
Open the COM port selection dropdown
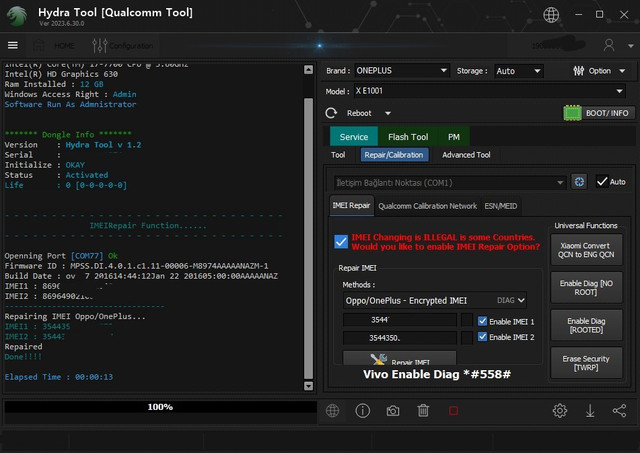pyautogui.click(x=449, y=182)
